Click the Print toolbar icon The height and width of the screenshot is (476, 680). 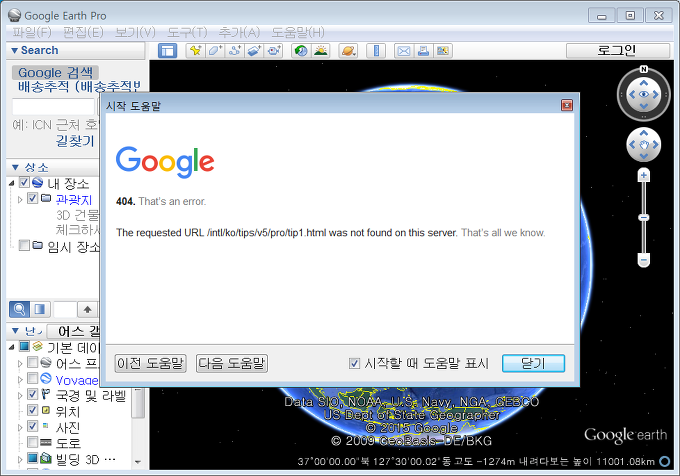click(423, 51)
